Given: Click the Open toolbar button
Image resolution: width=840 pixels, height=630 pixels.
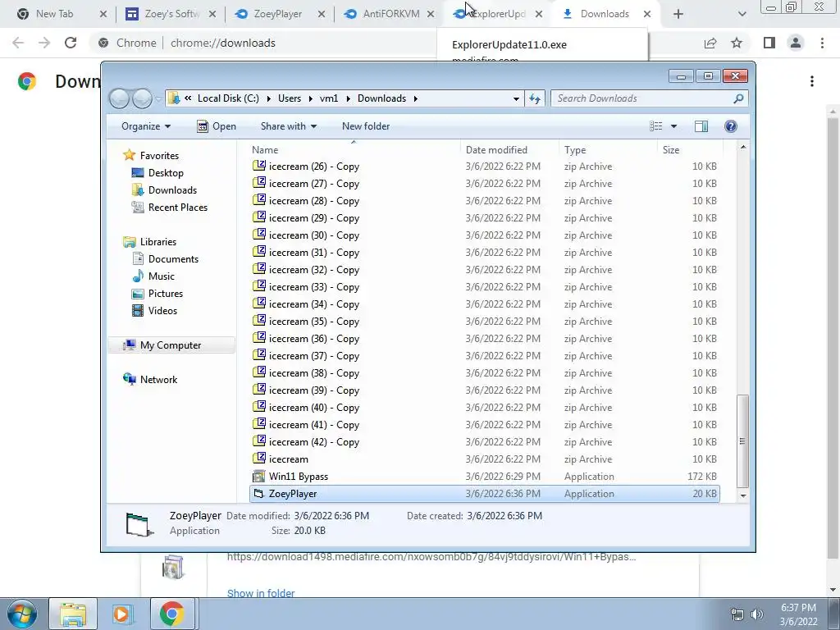Looking at the screenshot, I should (x=217, y=126).
